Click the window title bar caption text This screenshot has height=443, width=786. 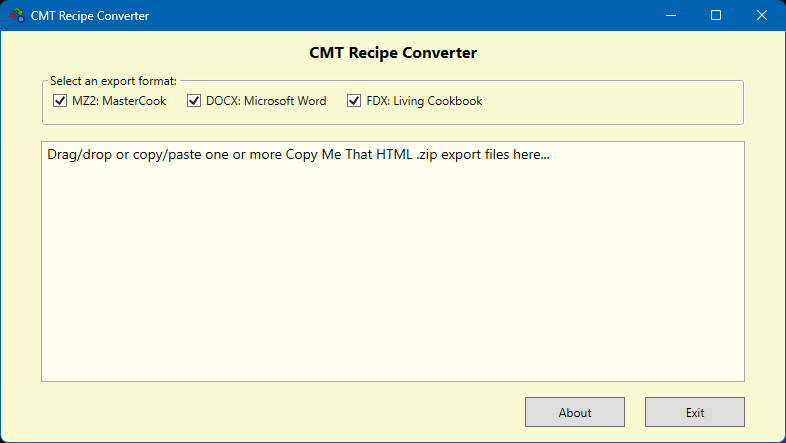(90, 16)
